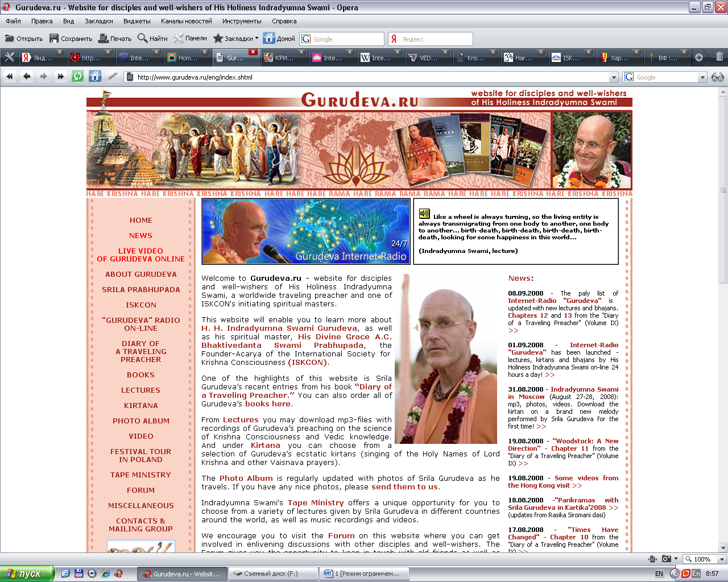Viewport: 728px width, 582px height.
Task: Open LIVE VIDEO OF GURUDEVA ONLINE link
Action: point(141,255)
